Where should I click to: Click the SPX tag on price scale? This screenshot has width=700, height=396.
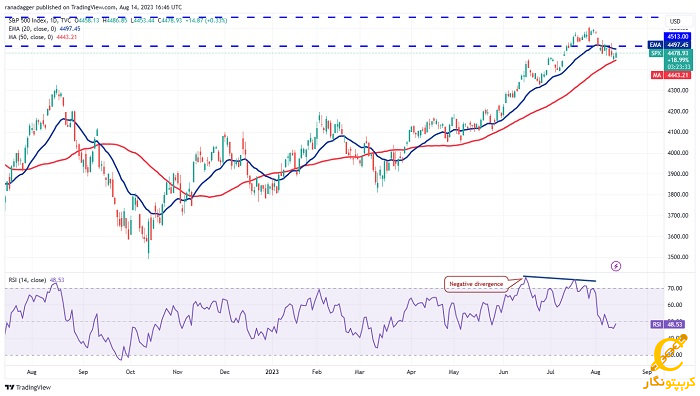tap(655, 53)
